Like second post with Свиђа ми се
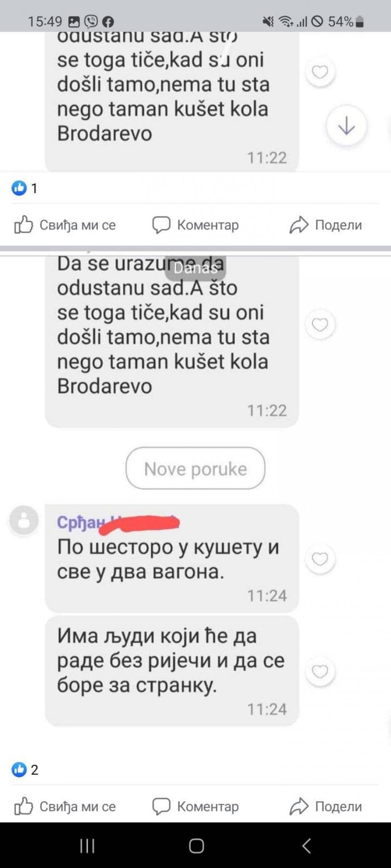 65,806
